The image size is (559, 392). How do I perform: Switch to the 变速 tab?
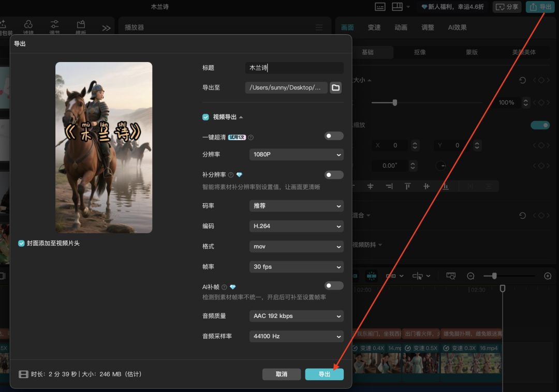coord(374,27)
